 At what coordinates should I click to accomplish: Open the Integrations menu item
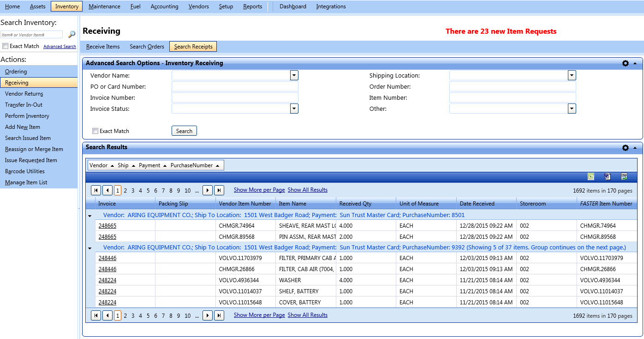pyautogui.click(x=331, y=6)
